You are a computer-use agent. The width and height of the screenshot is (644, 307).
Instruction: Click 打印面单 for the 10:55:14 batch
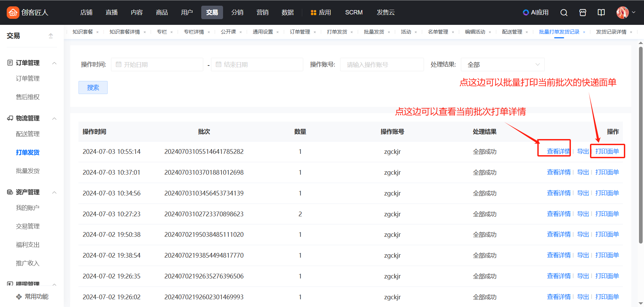(607, 151)
